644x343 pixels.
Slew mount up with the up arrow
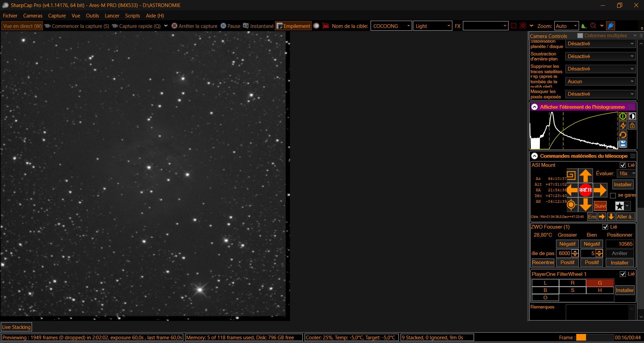coord(586,176)
